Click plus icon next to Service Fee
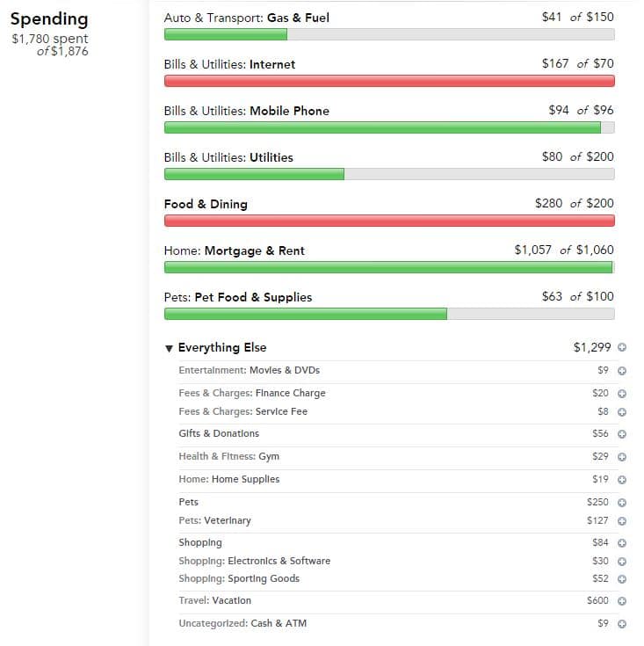This screenshot has height=646, width=644. pyautogui.click(x=622, y=412)
